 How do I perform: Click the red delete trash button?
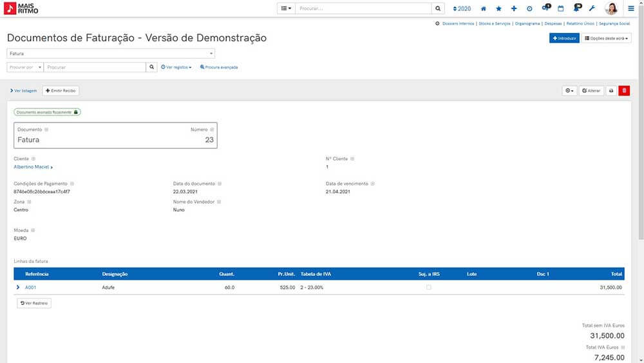[x=624, y=91]
